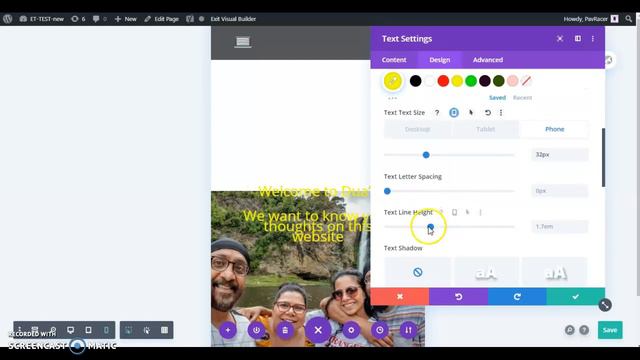The height and width of the screenshot is (360, 640).
Task: Click Exit Visual Builder
Action: 233,19
